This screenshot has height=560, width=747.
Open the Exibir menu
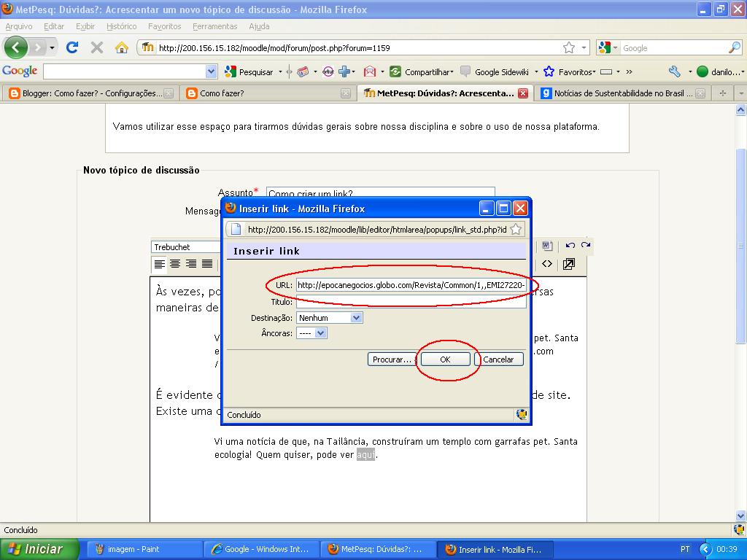pos(85,26)
